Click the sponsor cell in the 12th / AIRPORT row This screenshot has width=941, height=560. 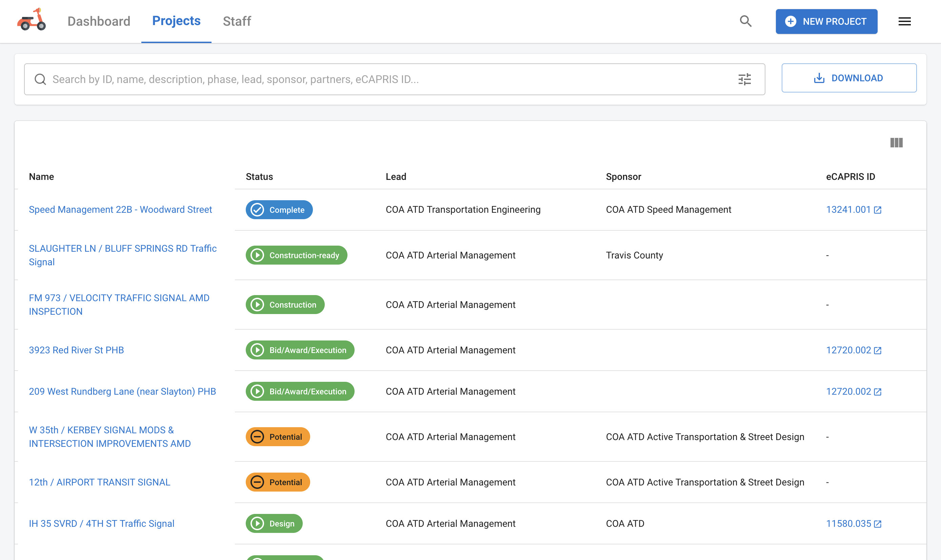(x=705, y=482)
